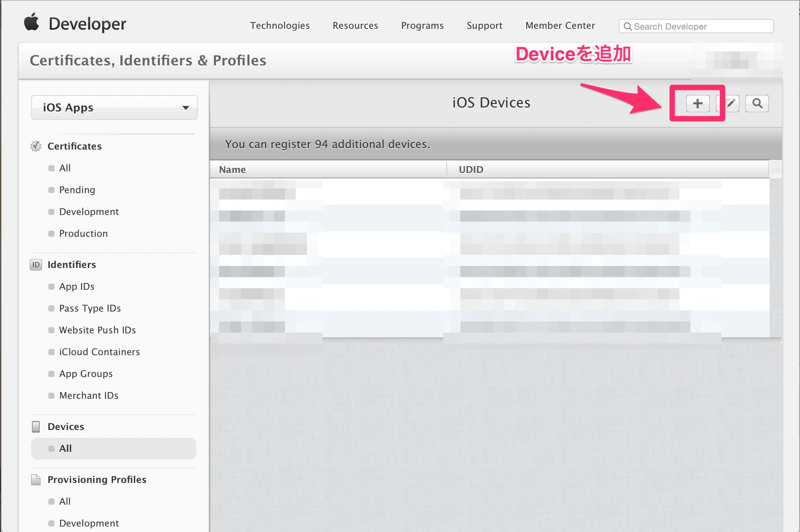Open the Technologies menu
800x532 pixels.
pyautogui.click(x=280, y=26)
